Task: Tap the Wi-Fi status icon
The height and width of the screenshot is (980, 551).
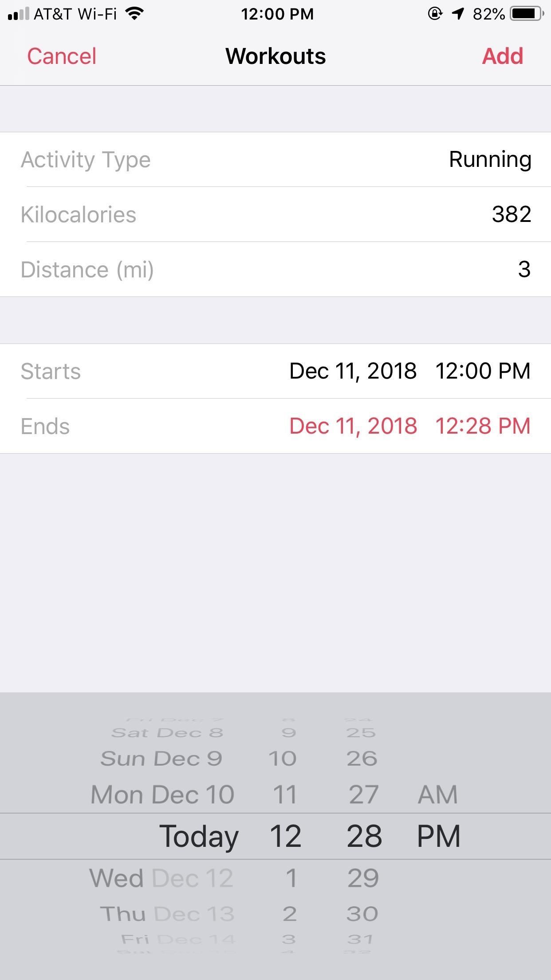Action: pos(134,14)
